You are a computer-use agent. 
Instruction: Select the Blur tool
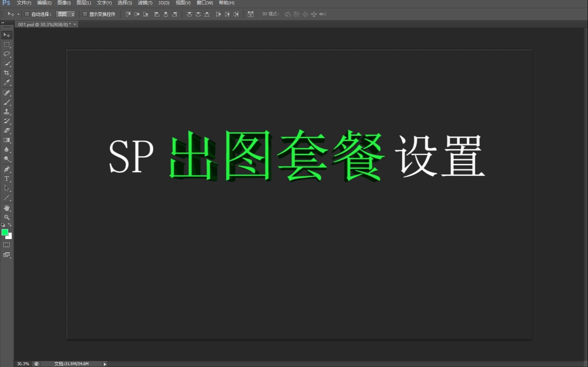pos(7,149)
